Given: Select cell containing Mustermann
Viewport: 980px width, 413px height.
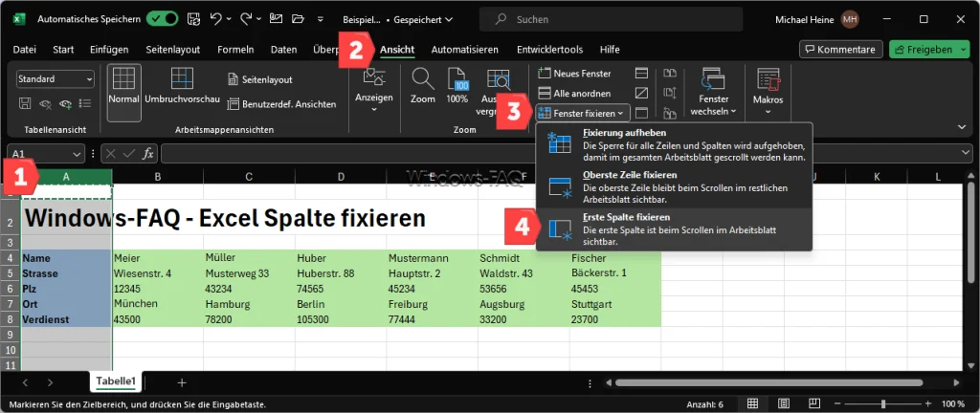Looking at the screenshot, I should pyautogui.click(x=432, y=258).
